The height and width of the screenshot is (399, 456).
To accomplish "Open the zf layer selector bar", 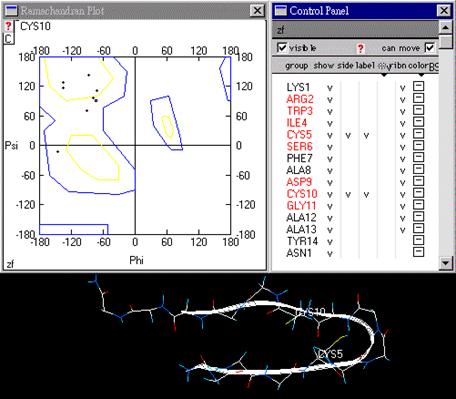I will pyautogui.click(x=355, y=30).
